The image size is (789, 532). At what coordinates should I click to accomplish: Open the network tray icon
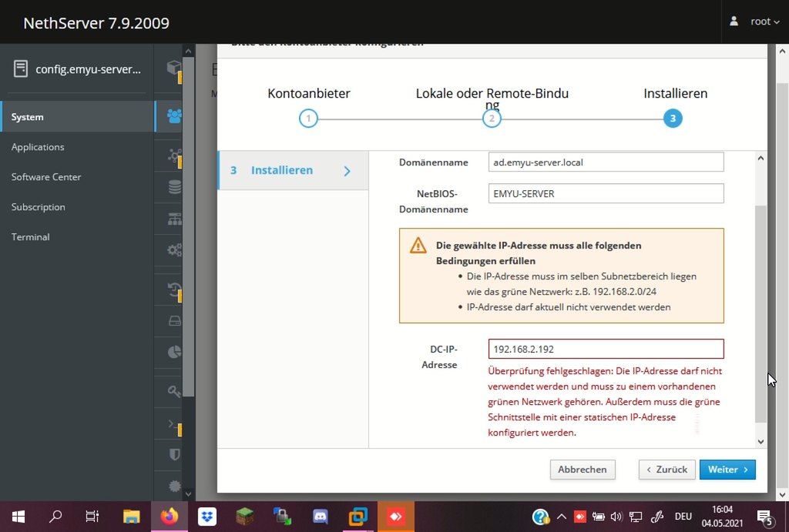(636, 517)
